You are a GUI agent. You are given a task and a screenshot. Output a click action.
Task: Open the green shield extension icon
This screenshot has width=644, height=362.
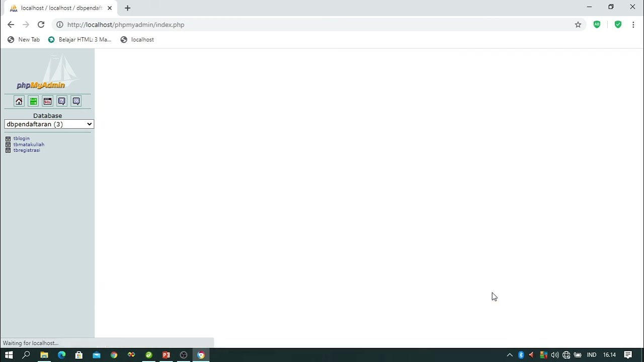[618, 25]
